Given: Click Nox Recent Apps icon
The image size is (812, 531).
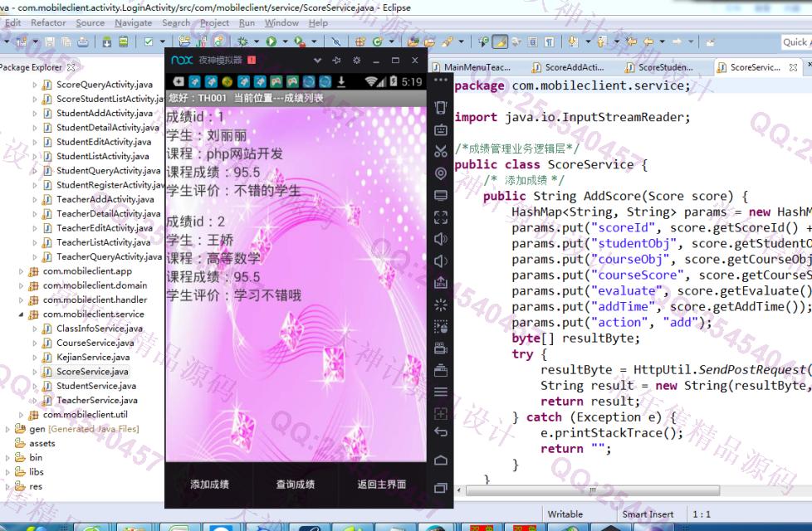Looking at the screenshot, I should click(441, 488).
